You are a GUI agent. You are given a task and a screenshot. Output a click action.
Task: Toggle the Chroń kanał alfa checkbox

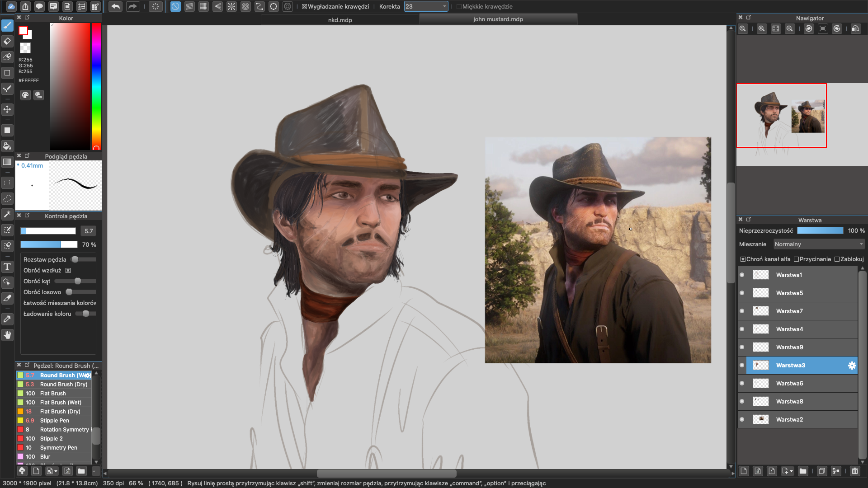coord(743,259)
